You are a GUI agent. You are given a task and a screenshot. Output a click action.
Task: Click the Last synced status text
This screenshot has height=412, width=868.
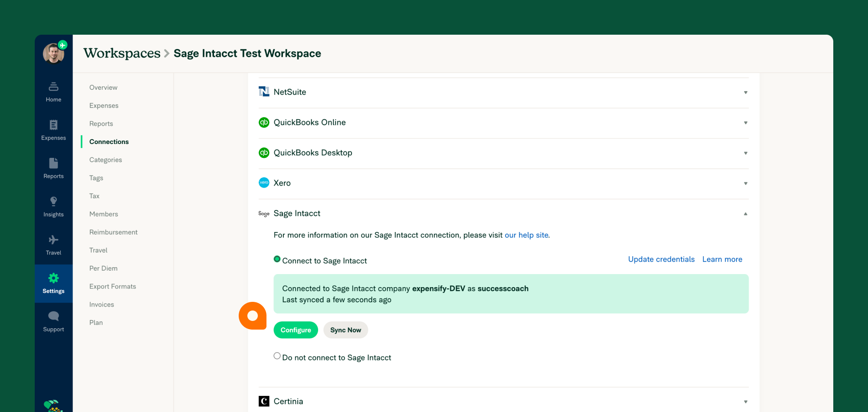click(337, 300)
